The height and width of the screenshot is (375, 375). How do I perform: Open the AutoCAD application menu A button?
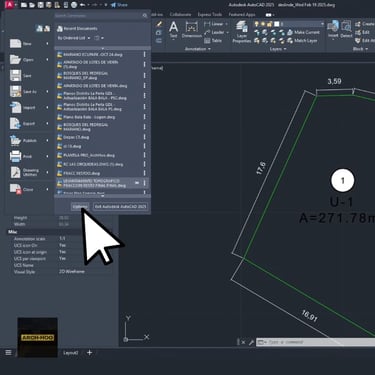click(x=10, y=5)
